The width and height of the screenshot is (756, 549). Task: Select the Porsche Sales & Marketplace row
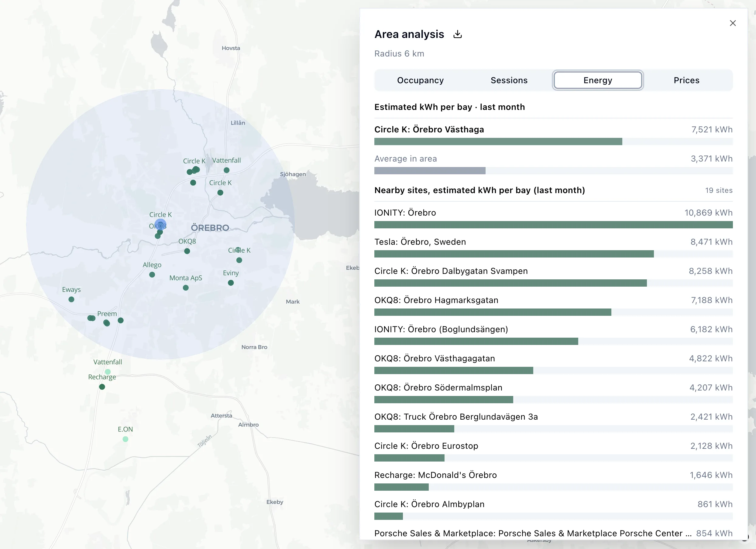click(553, 533)
